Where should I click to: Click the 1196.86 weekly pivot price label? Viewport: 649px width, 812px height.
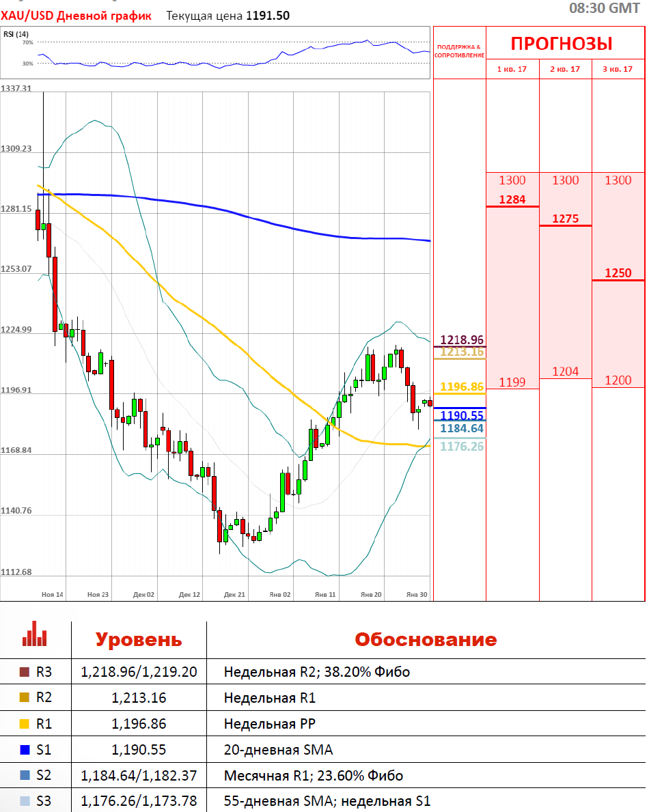point(462,387)
